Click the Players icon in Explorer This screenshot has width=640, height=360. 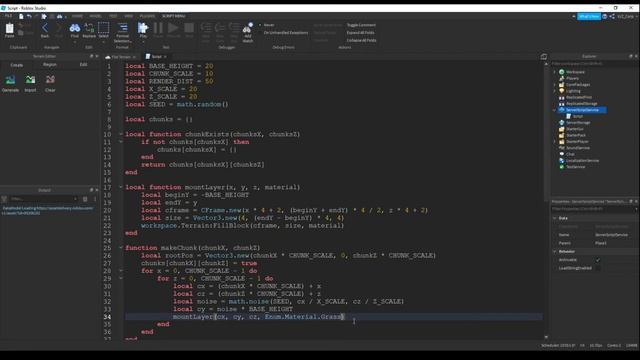click(x=562, y=78)
